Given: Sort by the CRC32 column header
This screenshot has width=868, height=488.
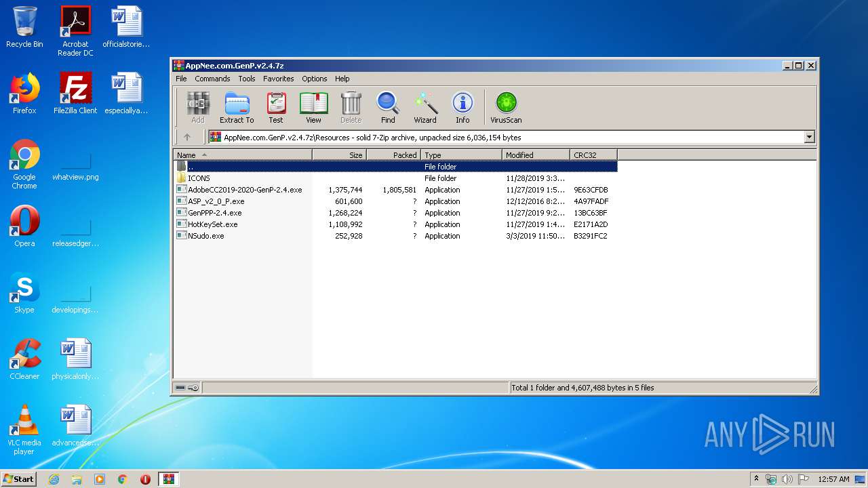Looking at the screenshot, I should click(x=593, y=155).
